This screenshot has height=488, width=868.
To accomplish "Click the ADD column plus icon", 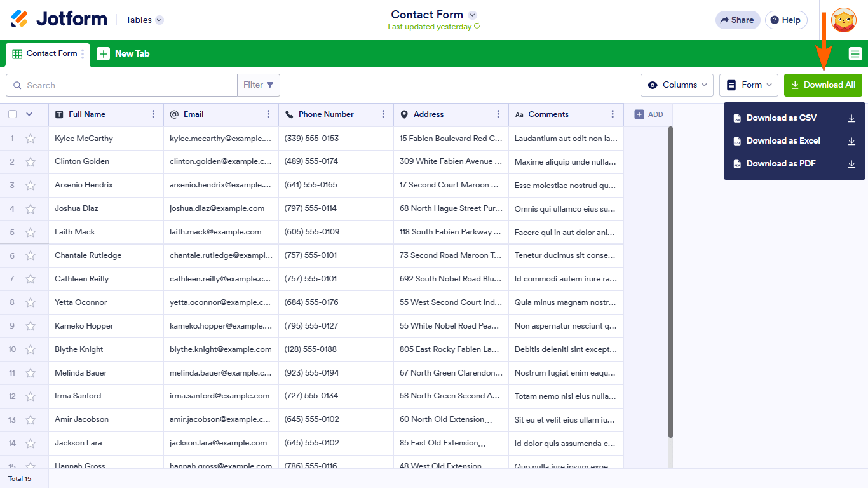I will point(639,114).
